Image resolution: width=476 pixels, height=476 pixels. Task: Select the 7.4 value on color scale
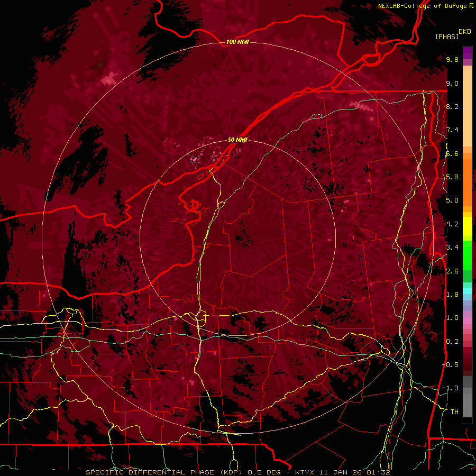click(x=452, y=130)
